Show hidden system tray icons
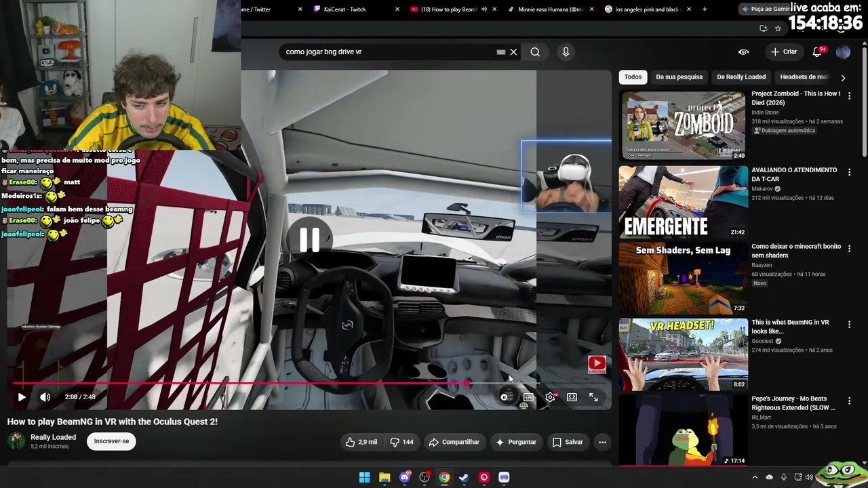 (755, 477)
